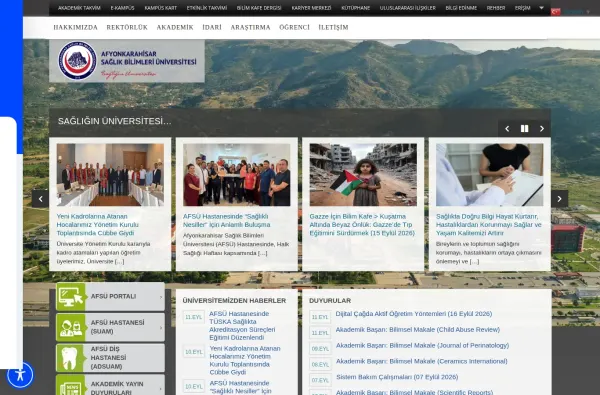600x395 pixels.
Task: Click the AFSÜ Portalı computer icon
Action: pos(71,297)
